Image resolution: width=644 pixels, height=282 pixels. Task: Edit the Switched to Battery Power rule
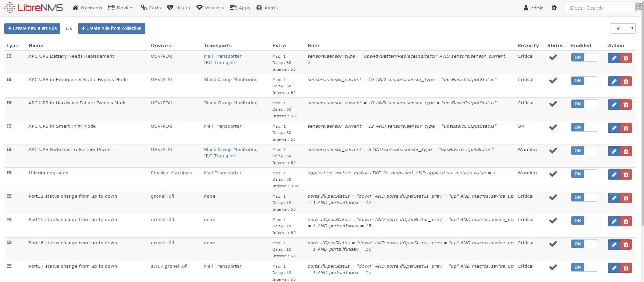point(614,151)
